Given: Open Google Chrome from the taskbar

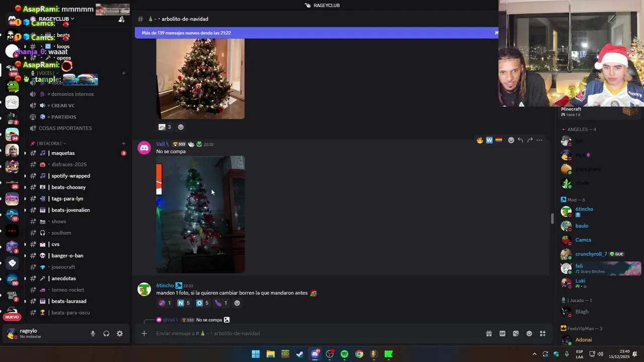Looking at the screenshot, I should coord(359,354).
